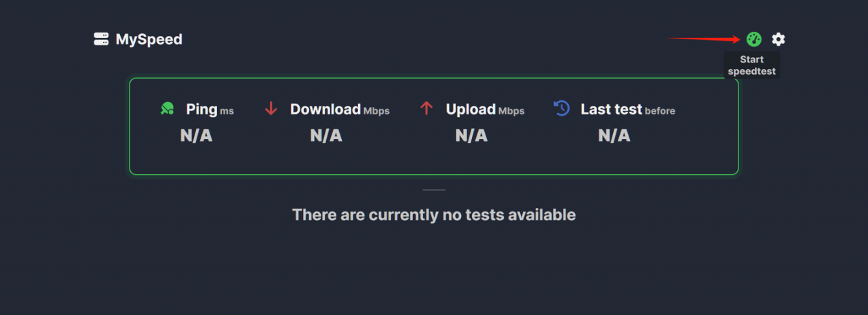The width and height of the screenshot is (868, 315).
Task: Click the N/A value under Download
Action: [x=326, y=135]
